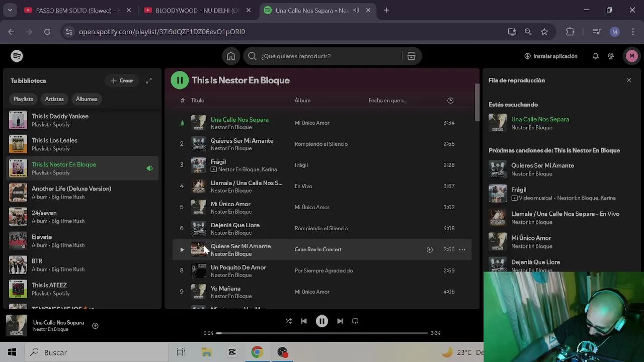
Task: Open This Is Daddy Yankee playlist
Action: point(81,120)
